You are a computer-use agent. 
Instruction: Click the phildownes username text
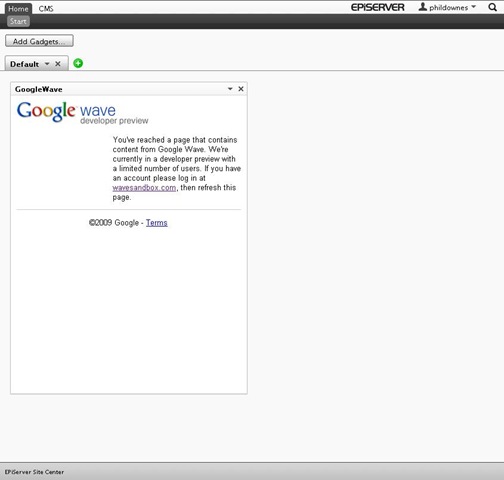(x=448, y=8)
